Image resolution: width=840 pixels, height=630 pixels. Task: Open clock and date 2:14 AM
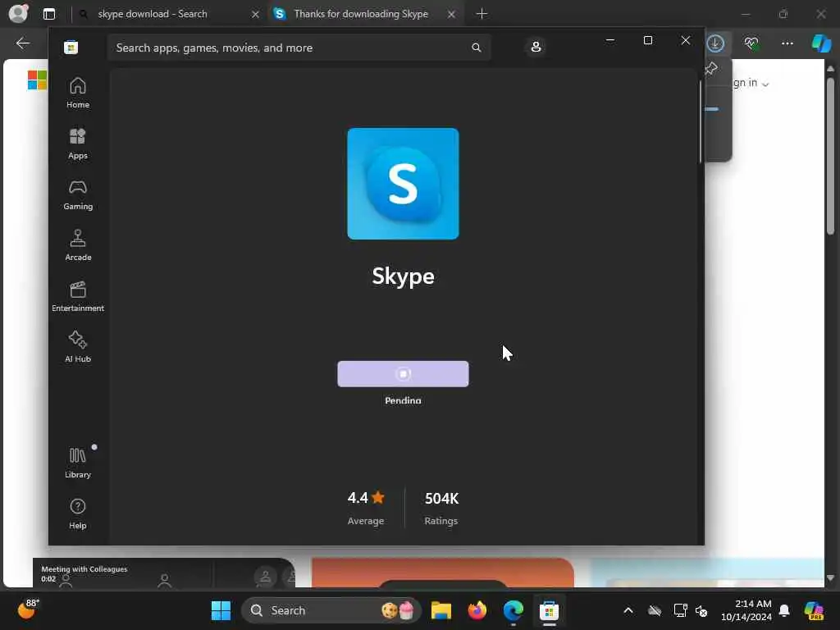point(746,610)
